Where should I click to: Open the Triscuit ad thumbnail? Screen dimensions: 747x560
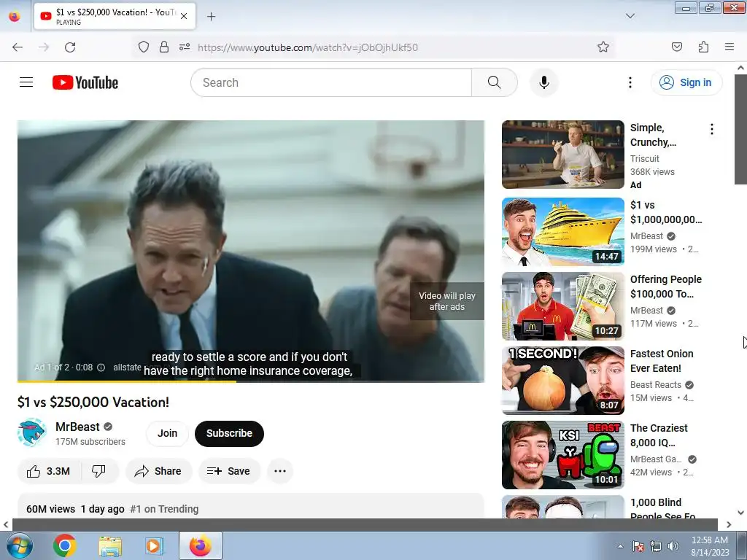pyautogui.click(x=562, y=155)
